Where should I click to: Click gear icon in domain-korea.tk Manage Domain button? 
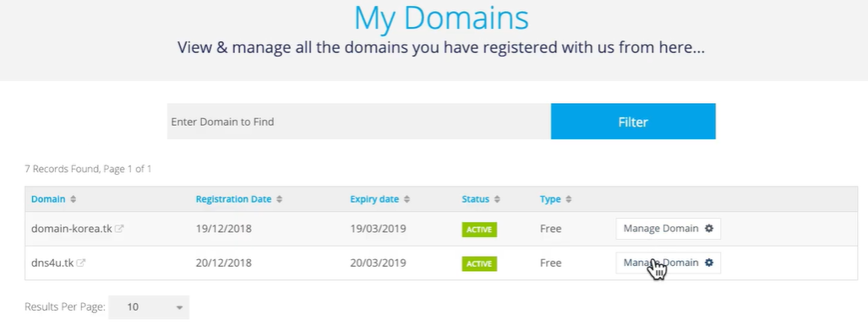pos(708,228)
